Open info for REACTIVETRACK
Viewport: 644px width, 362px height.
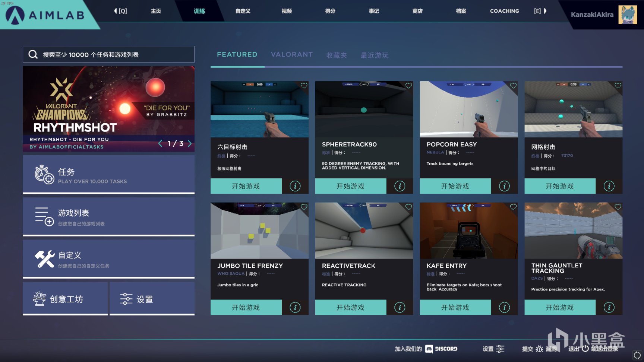[400, 307]
